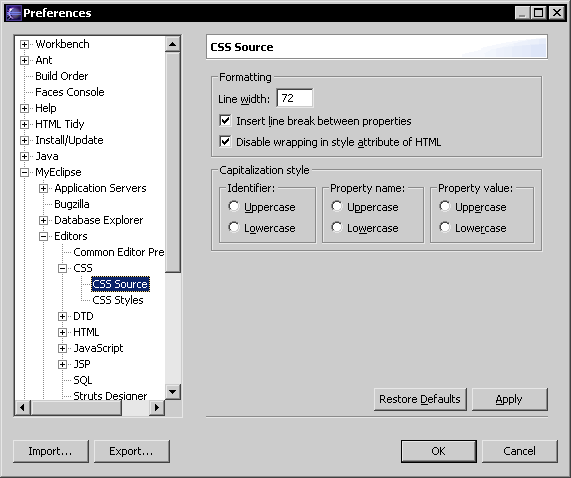Toggle Insert line break between properties
The height and width of the screenshot is (478, 571).
tap(225, 121)
